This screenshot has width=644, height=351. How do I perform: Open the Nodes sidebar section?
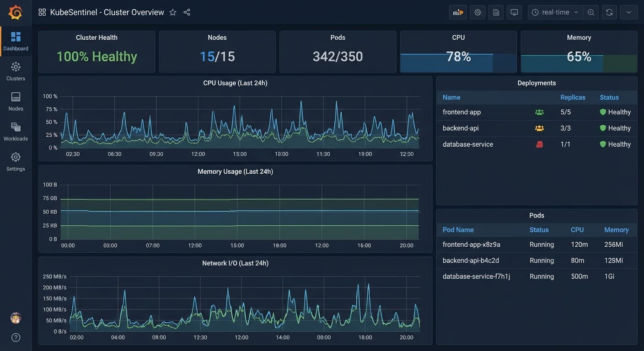(16, 102)
